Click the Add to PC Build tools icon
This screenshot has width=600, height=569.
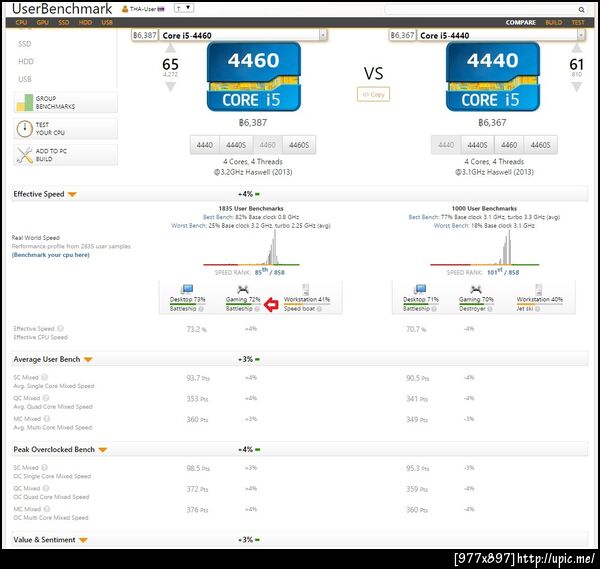(x=24, y=155)
